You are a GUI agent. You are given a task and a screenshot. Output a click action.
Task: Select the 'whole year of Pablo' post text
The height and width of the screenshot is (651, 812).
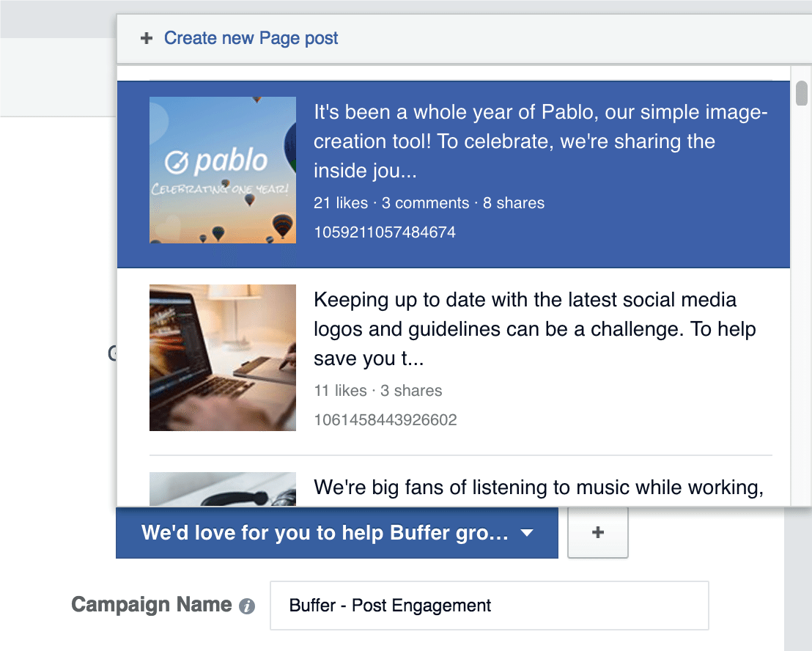point(540,141)
